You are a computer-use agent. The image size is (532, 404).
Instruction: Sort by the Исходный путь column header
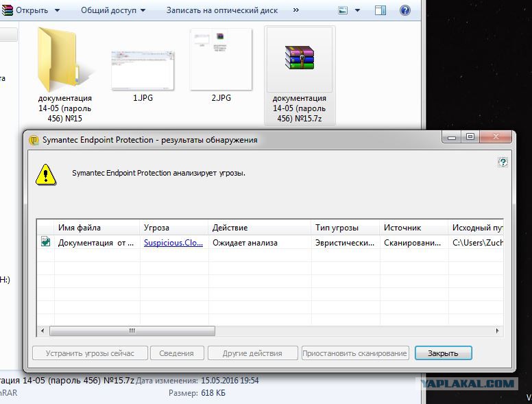(x=476, y=228)
